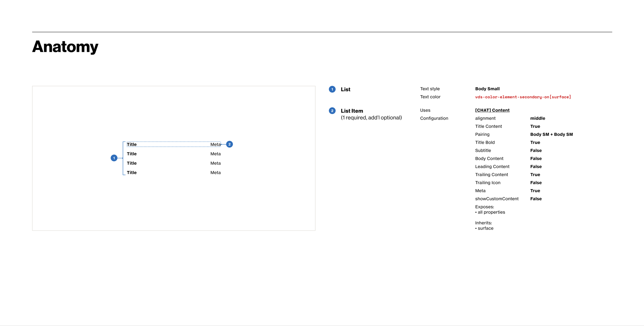Screen dimensions: 644x326
Task: Click the second Title row in diagram
Action: tap(132, 154)
